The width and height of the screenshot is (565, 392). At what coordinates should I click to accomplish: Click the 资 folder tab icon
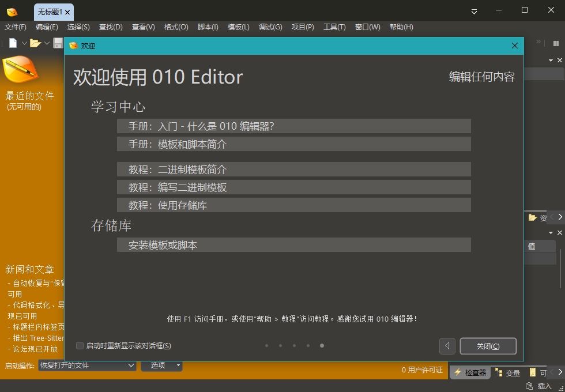coord(533,217)
